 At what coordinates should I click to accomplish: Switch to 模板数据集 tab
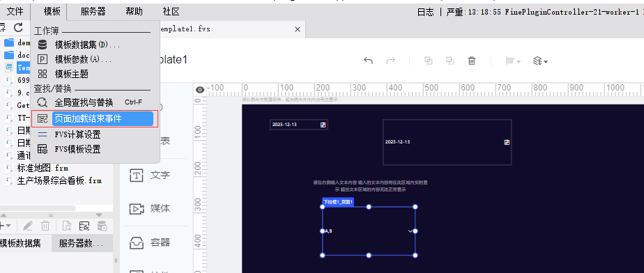tap(20, 244)
